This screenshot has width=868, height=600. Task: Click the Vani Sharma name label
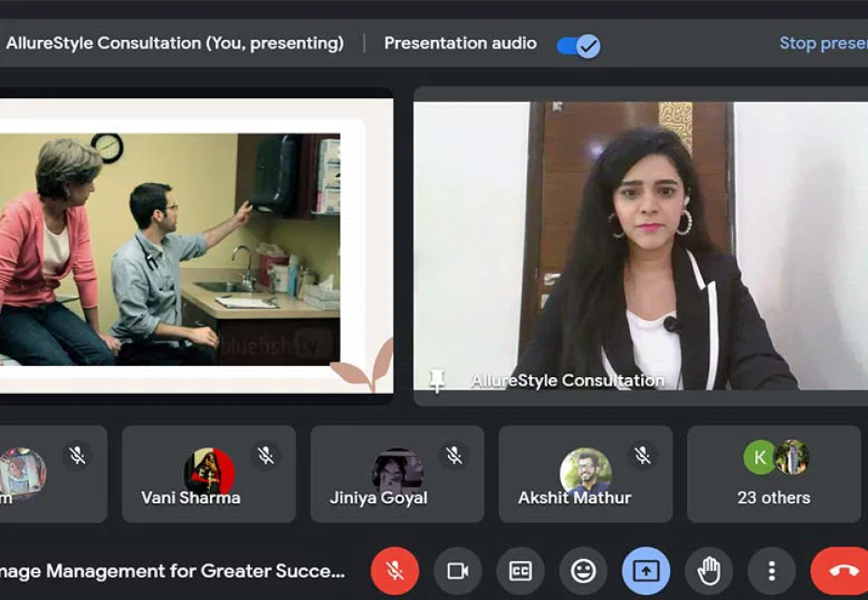190,497
